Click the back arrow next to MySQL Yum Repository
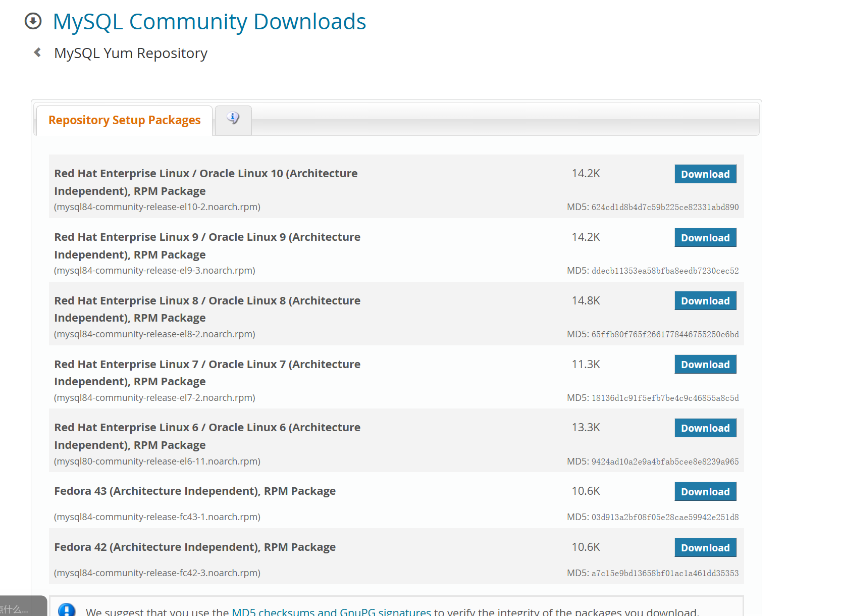This screenshot has height=616, width=841. (x=37, y=53)
